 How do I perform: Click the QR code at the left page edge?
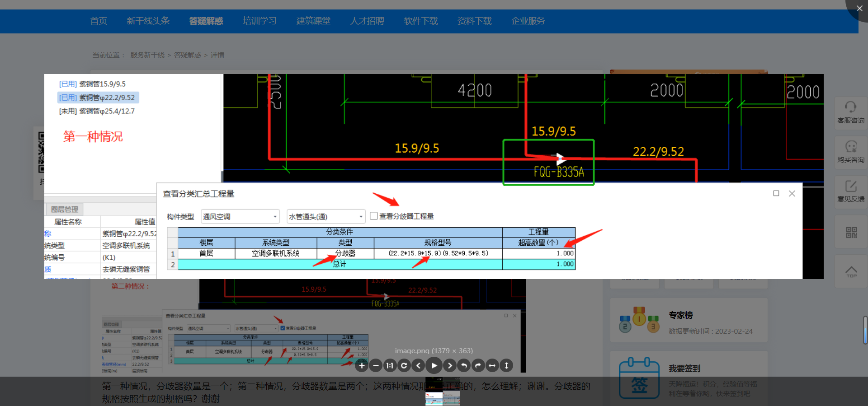coord(41,152)
